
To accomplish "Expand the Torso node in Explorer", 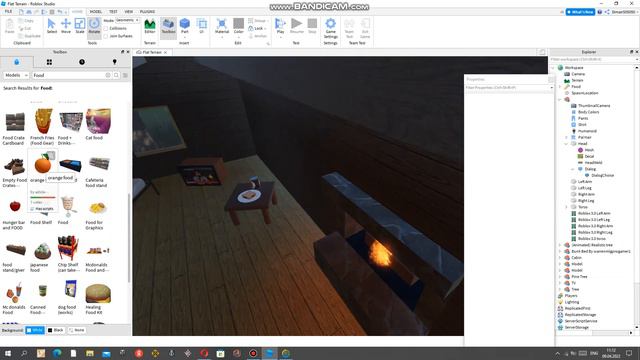I will pyautogui.click(x=566, y=207).
